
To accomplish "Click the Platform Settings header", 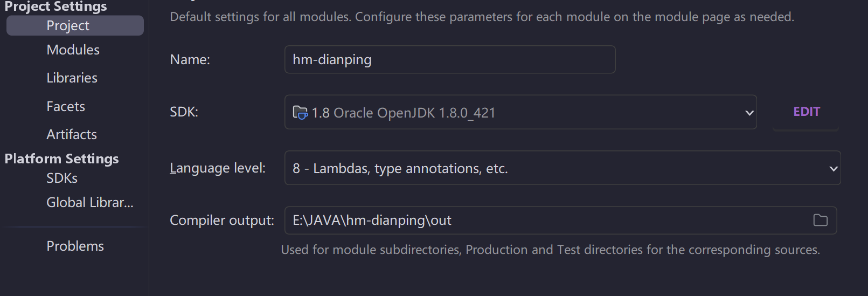I will point(61,159).
